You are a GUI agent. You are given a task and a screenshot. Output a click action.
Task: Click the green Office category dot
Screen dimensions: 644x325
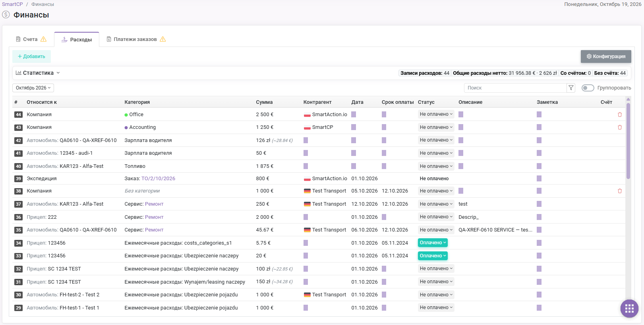(x=126, y=115)
